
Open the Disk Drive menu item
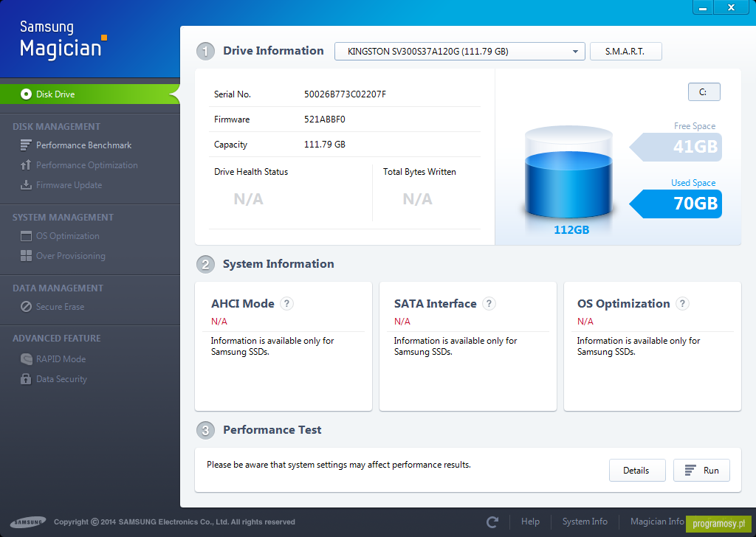pyautogui.click(x=89, y=94)
